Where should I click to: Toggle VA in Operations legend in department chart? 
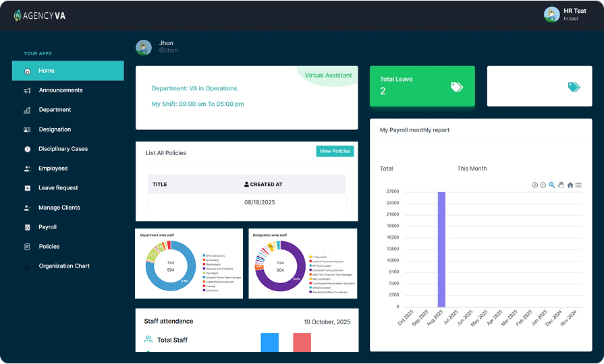click(216, 256)
